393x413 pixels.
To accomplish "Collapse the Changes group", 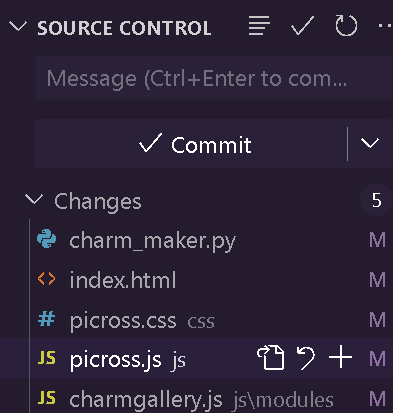I will pos(34,199).
